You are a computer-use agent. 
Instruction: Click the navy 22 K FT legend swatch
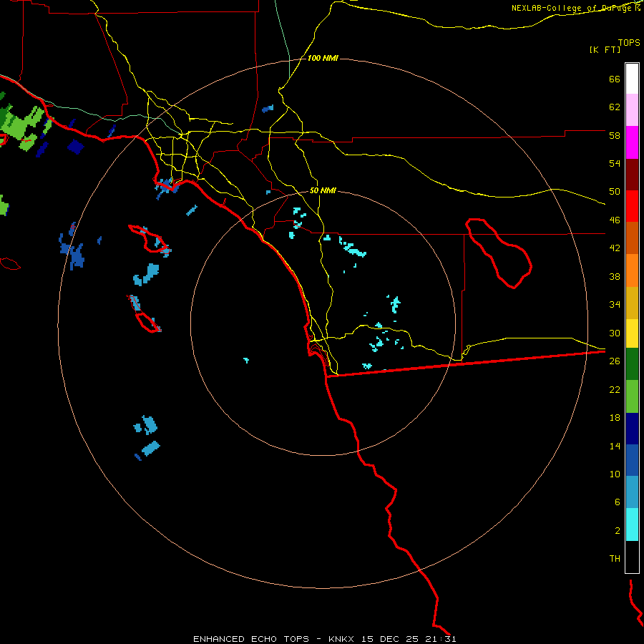coord(632,429)
